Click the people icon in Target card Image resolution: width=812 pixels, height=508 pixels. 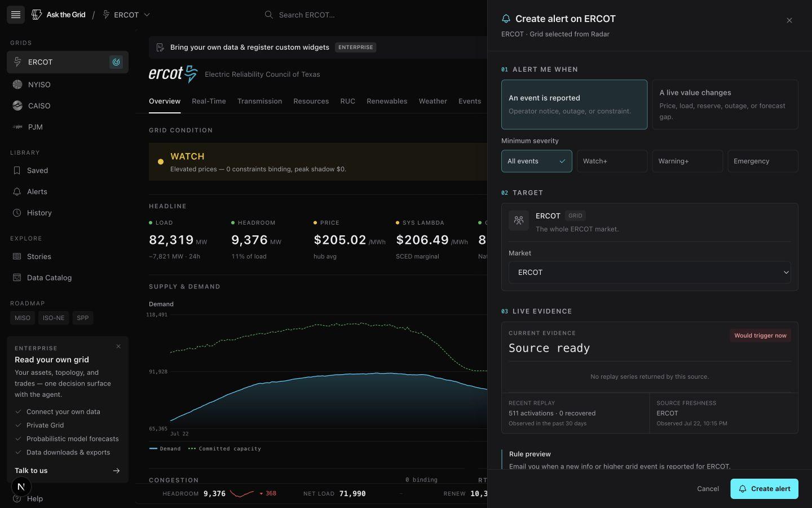coord(519,221)
